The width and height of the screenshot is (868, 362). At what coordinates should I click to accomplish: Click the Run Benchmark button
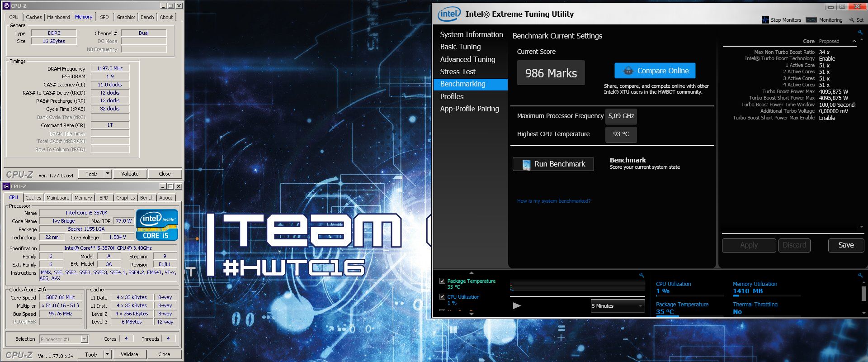pos(553,164)
